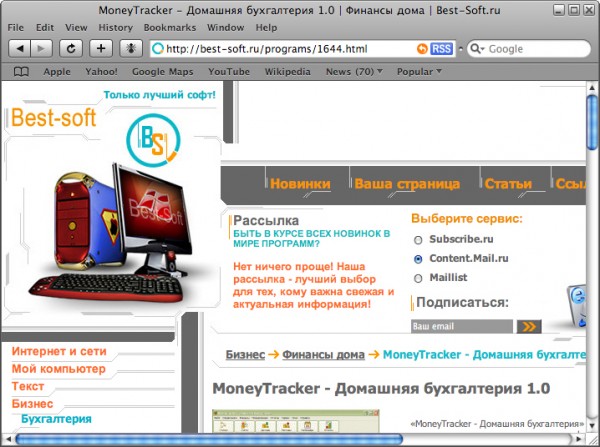Open the bookmarks book icon
600x447 pixels.
click(21, 72)
